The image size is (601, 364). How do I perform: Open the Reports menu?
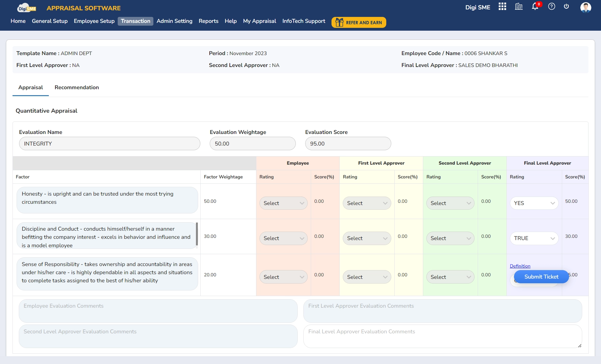(208, 21)
